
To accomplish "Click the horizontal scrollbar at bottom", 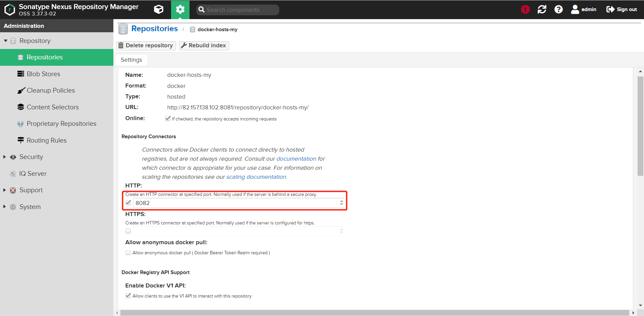I will click(x=374, y=313).
